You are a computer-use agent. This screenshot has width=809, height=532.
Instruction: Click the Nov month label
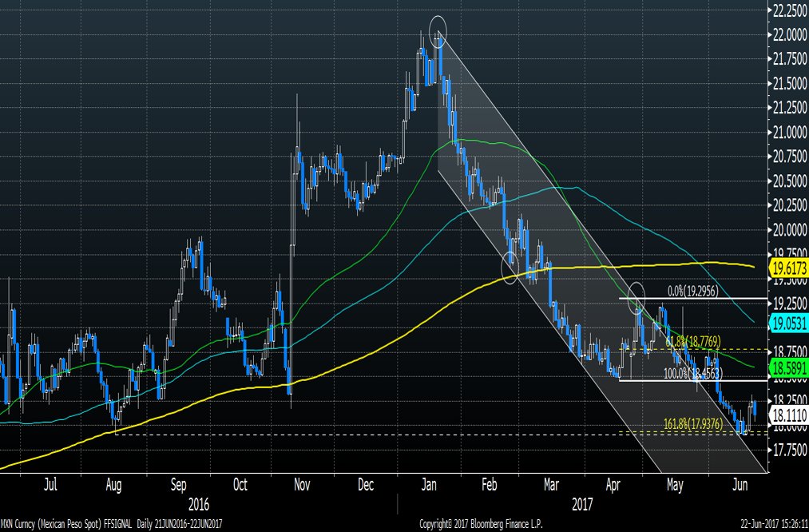coord(302,485)
